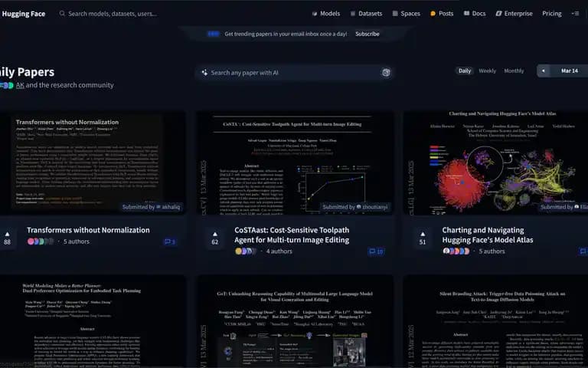Upvote CoSTAast Cost-Sensitive Toolpath paper

pyautogui.click(x=215, y=238)
